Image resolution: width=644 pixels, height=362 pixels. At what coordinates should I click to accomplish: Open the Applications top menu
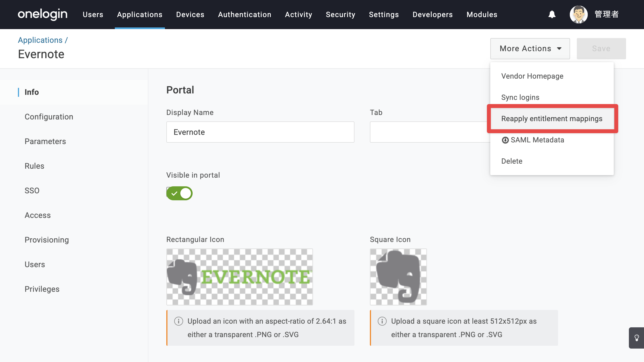140,15
